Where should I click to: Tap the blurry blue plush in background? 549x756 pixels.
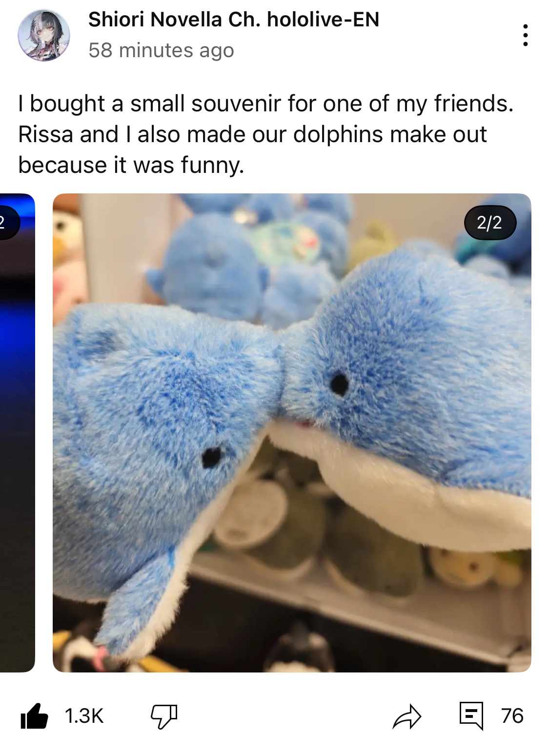coord(215,273)
